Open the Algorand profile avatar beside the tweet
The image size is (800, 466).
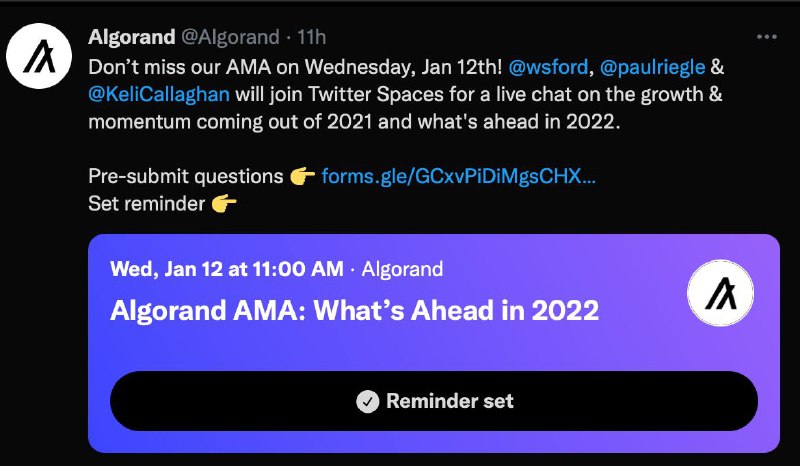coord(39,56)
